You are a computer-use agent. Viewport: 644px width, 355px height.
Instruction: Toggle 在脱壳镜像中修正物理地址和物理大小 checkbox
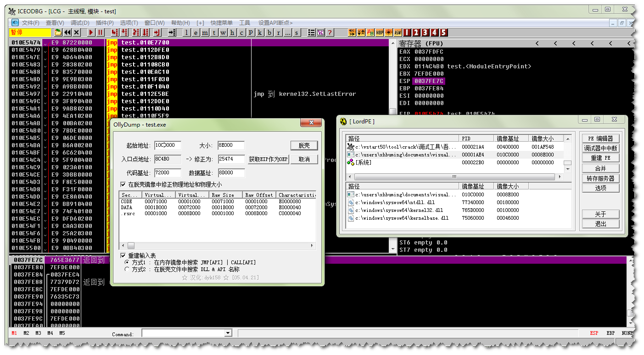click(123, 184)
